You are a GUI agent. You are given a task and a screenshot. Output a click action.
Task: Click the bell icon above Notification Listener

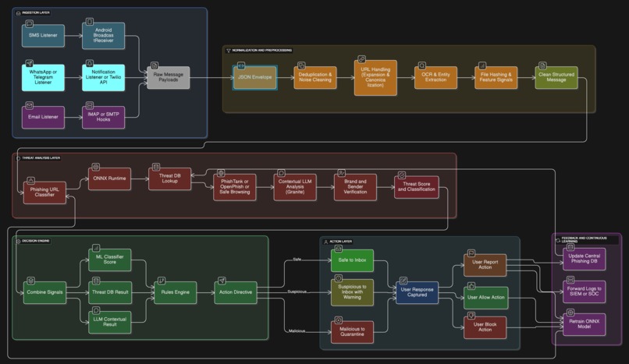[90, 64]
